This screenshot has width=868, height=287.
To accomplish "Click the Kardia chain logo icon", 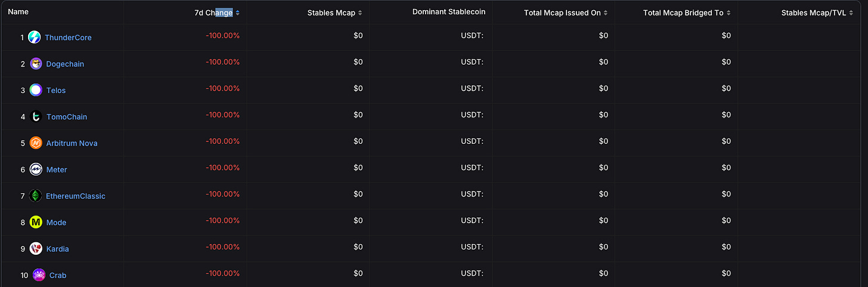I will coord(36,249).
